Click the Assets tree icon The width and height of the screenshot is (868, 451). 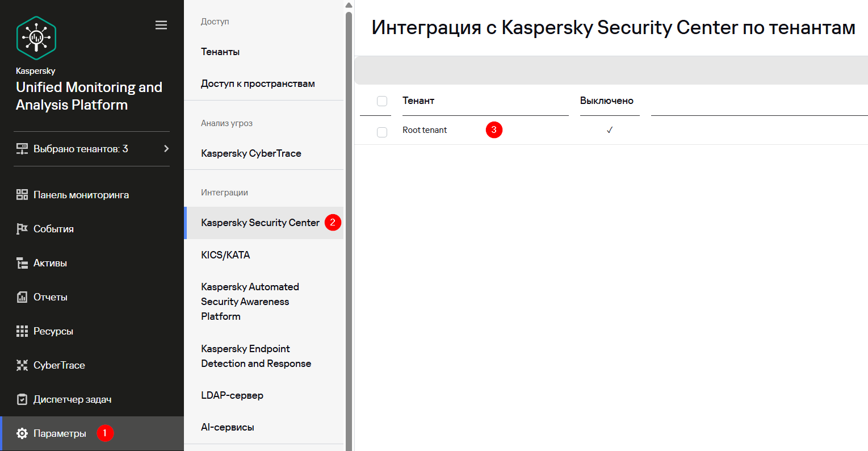click(x=22, y=263)
